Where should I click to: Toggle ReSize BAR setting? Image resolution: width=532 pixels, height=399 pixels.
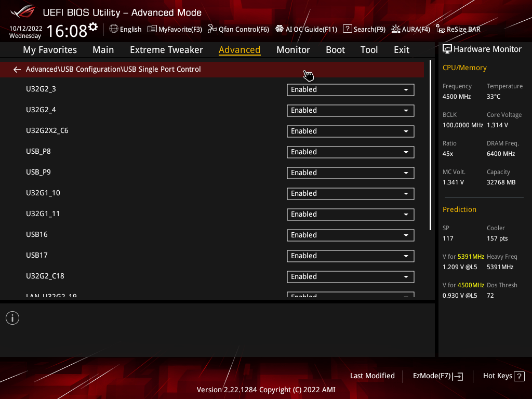point(458,29)
